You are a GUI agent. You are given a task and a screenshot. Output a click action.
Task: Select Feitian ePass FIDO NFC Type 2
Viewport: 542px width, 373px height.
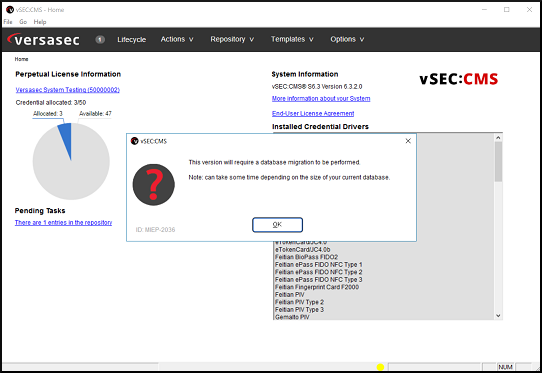(x=318, y=272)
